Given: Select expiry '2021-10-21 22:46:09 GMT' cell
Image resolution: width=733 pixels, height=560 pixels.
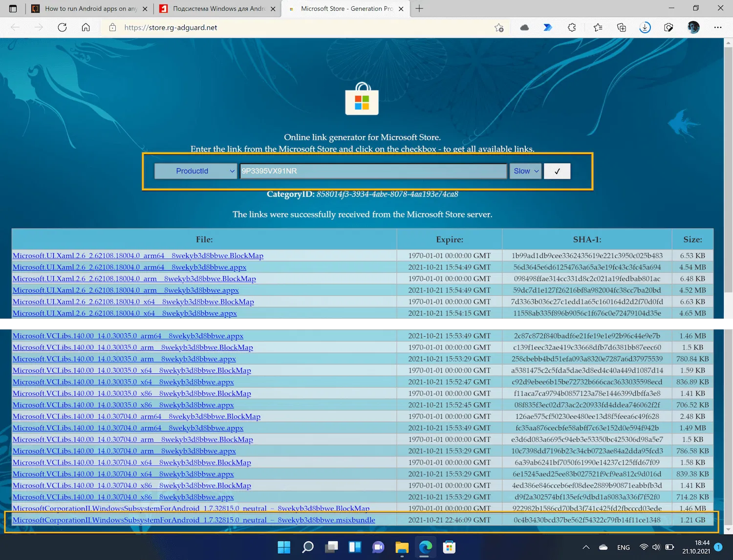Looking at the screenshot, I should coord(449,520).
